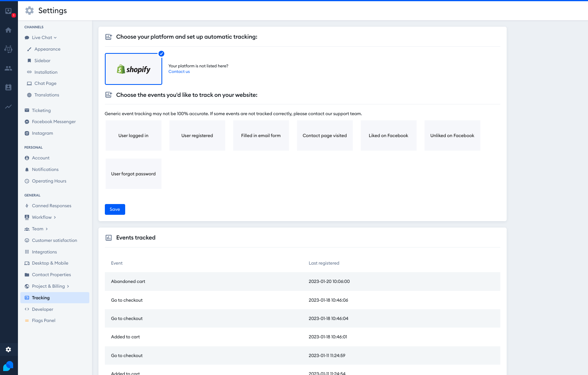
Task: Click the settings gear icon at bottom rail
Action: pyautogui.click(x=8, y=349)
